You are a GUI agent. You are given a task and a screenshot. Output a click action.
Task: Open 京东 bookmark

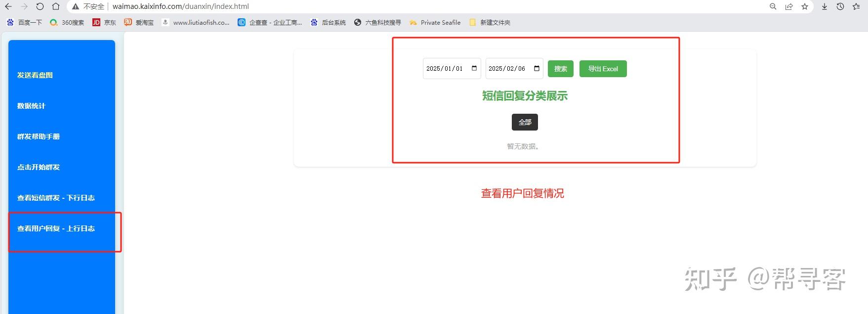point(104,22)
